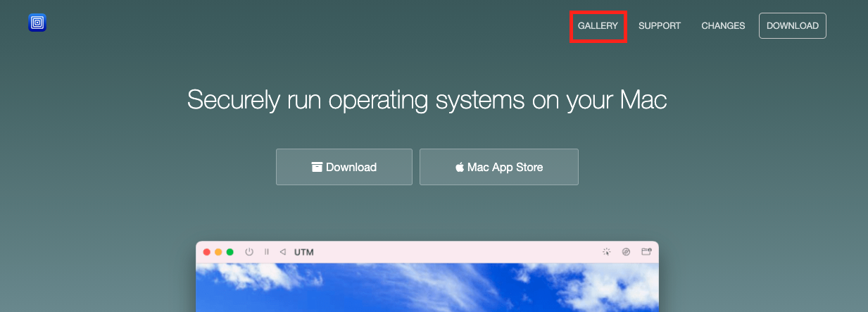The image size is (868, 312).
Task: Click the yellow minimize dot of UTM window
Action: click(x=218, y=252)
